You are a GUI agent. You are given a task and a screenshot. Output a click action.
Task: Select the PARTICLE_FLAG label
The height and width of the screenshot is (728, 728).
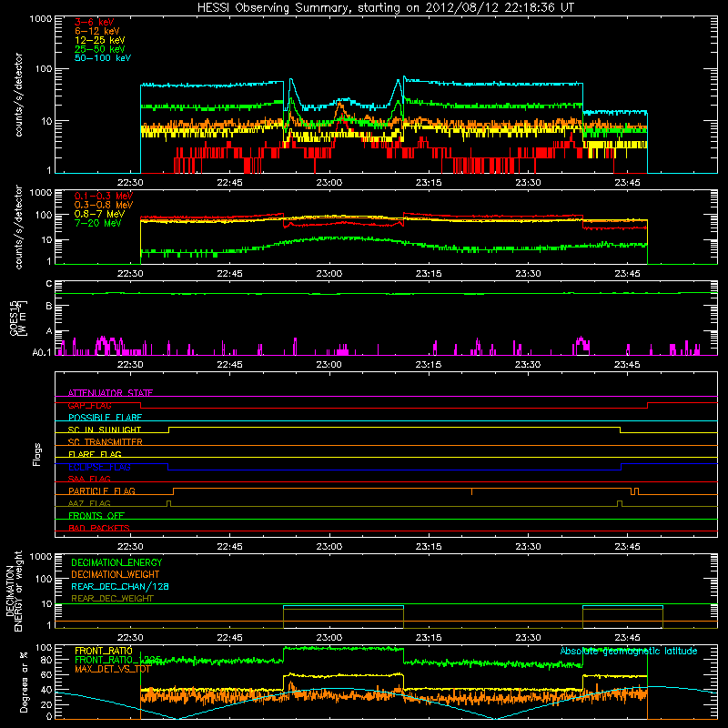pyautogui.click(x=102, y=491)
